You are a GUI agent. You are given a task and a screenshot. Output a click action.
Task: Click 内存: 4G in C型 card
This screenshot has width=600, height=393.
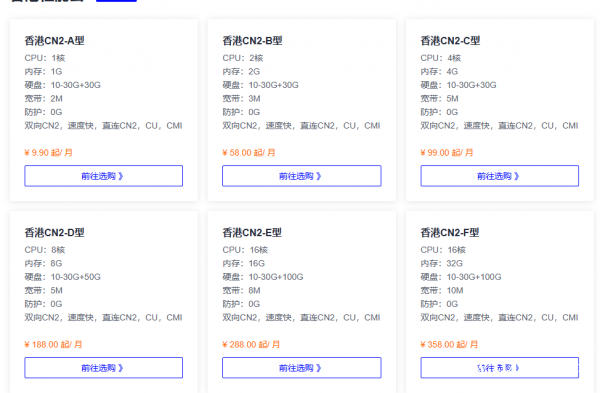tap(439, 72)
